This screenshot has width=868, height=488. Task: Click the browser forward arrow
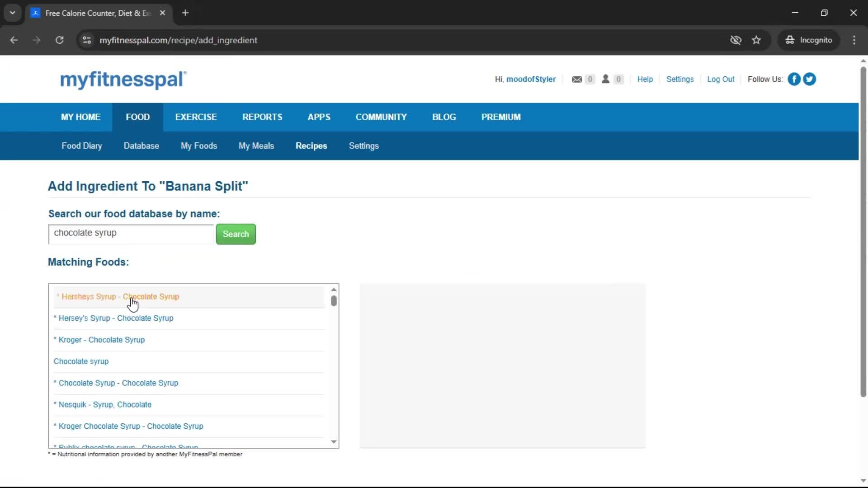(37, 40)
